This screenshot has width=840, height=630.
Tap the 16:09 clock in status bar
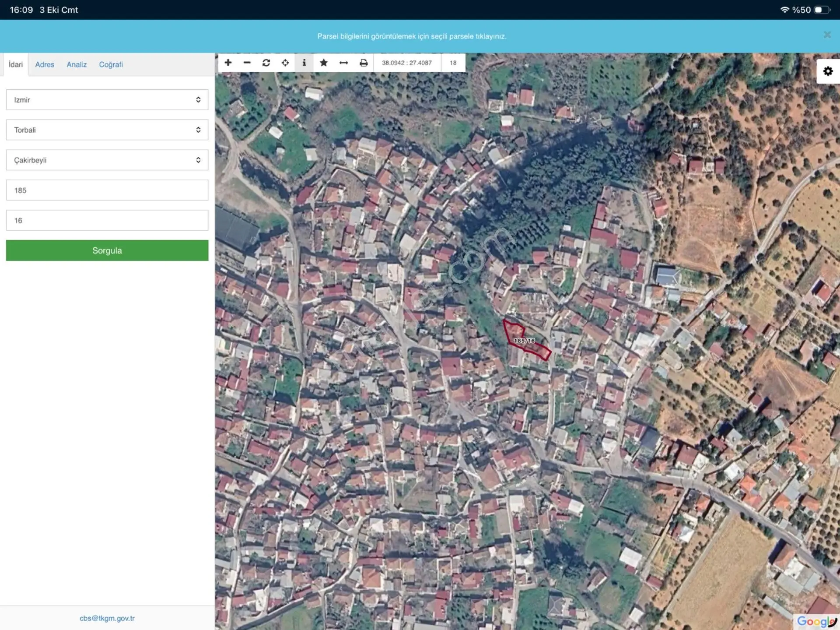(21, 10)
